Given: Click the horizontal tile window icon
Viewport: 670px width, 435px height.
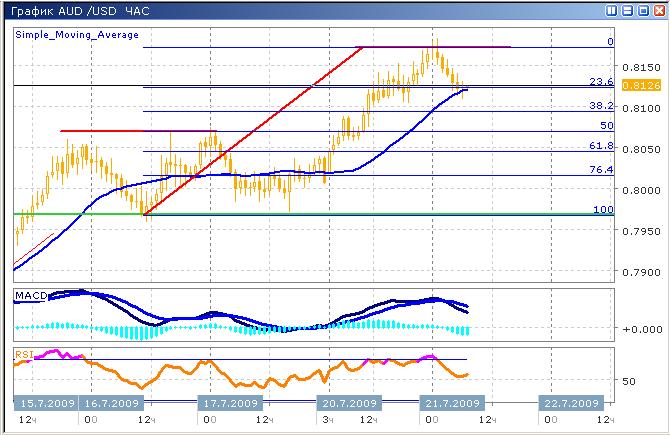Looking at the screenshot, I should [626, 9].
